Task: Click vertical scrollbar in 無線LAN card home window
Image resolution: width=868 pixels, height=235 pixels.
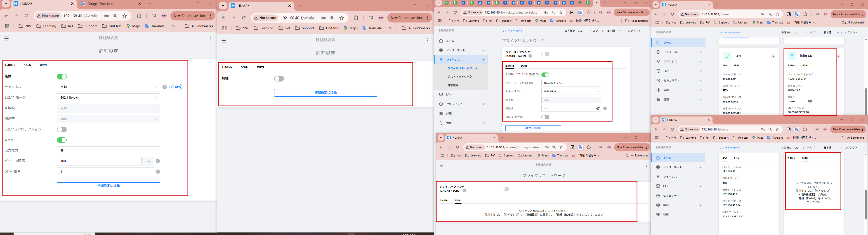Action: point(866,101)
